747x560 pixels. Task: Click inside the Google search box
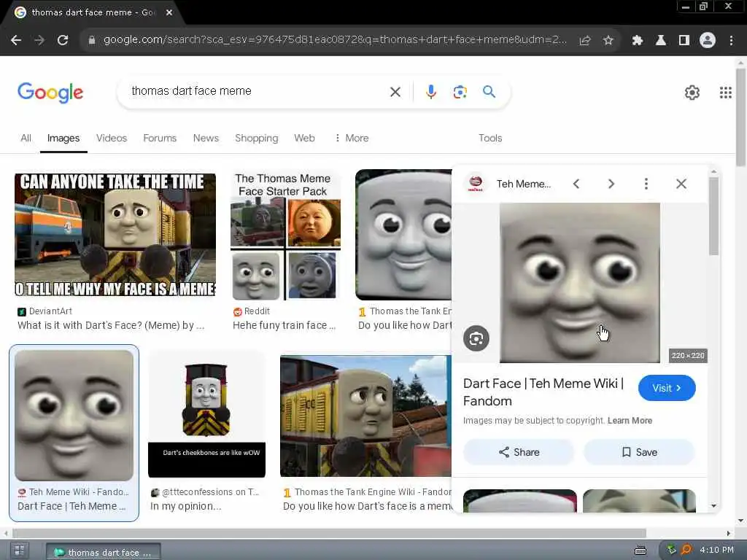258,91
